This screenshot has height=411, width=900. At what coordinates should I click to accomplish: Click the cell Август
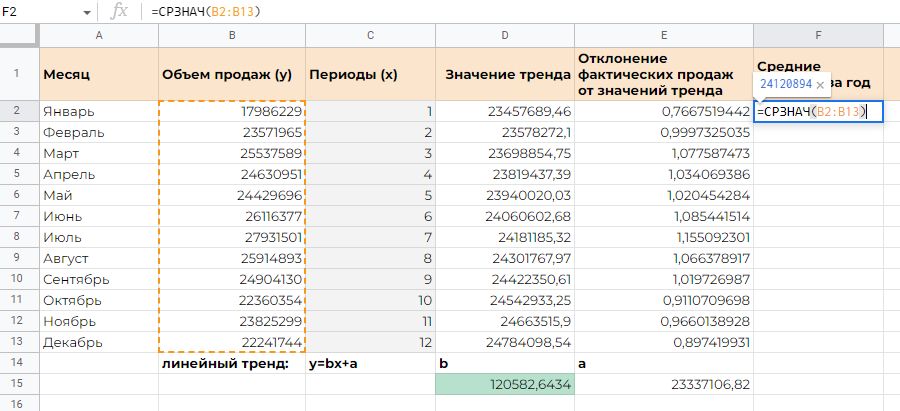tap(99, 258)
